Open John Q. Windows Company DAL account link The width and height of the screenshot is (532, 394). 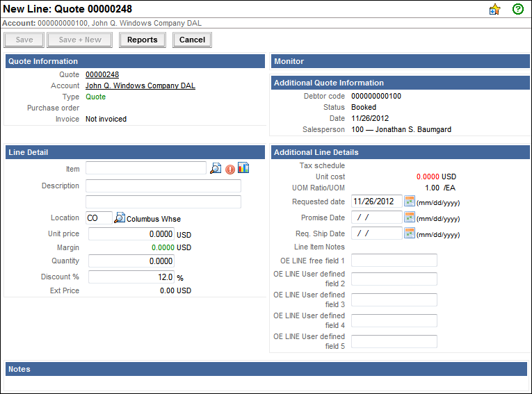coord(140,86)
